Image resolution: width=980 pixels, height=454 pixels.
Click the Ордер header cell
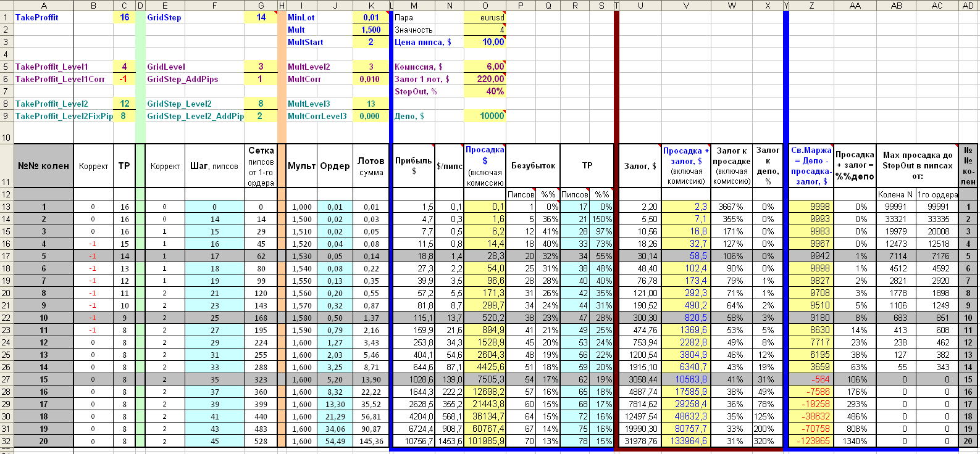point(335,166)
